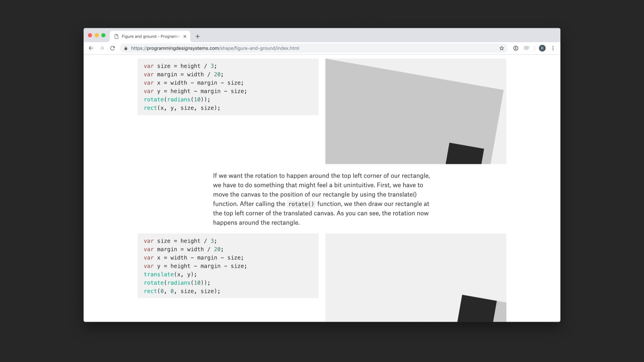
Task: Click the second translated canvas example image
Action: pyautogui.click(x=416, y=278)
